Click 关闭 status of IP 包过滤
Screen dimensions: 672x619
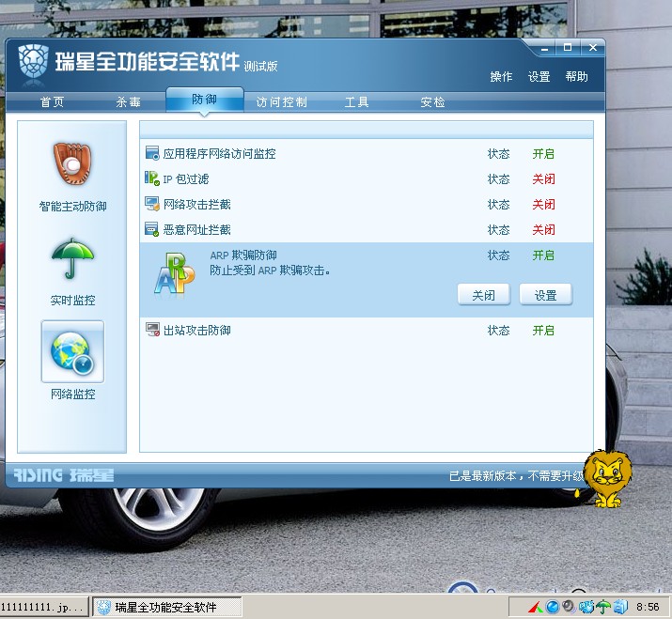[x=543, y=178]
